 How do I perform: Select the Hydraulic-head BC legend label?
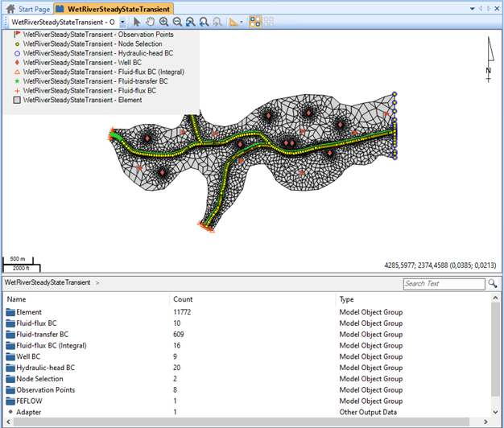(98, 53)
